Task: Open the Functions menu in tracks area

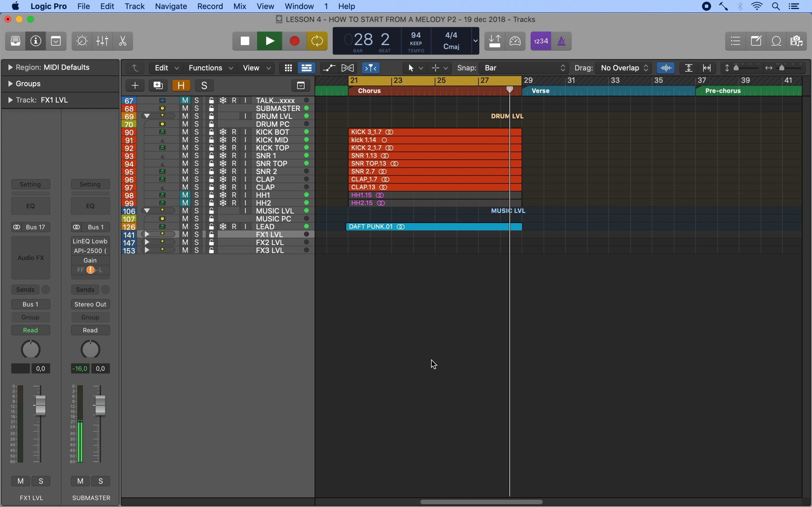Action: (210, 68)
